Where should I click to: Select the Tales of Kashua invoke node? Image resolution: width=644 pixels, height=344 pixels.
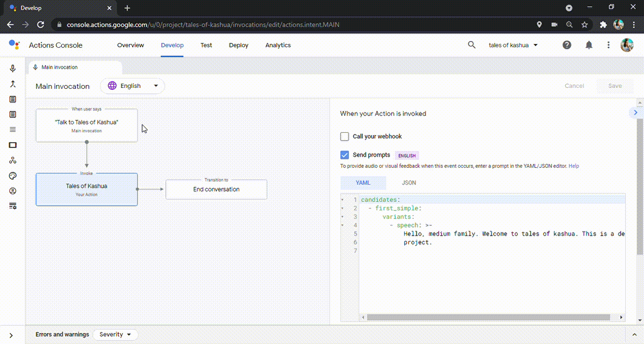coord(87,189)
